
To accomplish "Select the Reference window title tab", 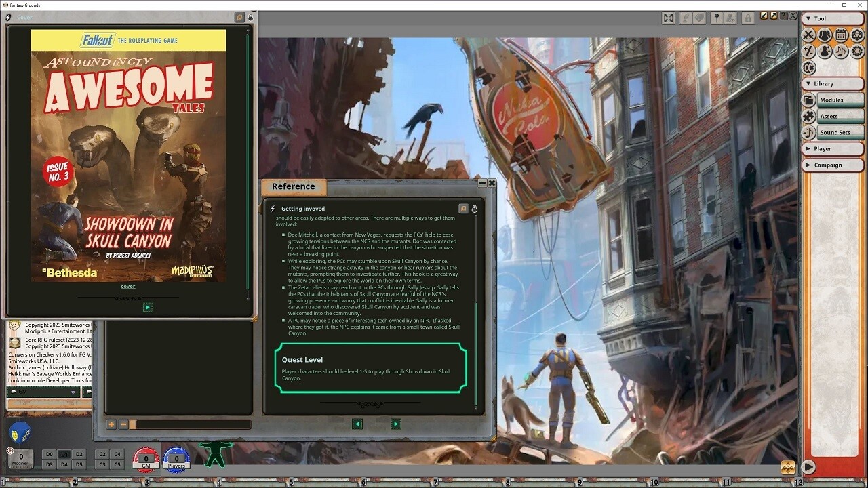I will [294, 186].
